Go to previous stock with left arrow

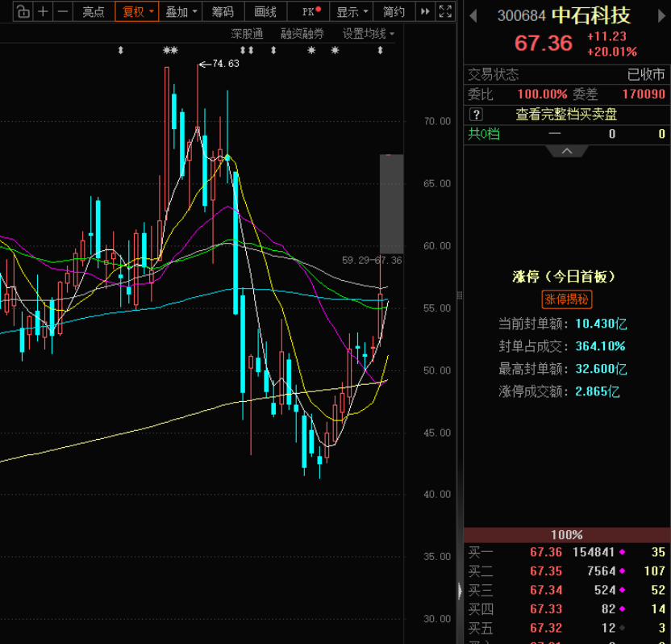[x=473, y=16]
